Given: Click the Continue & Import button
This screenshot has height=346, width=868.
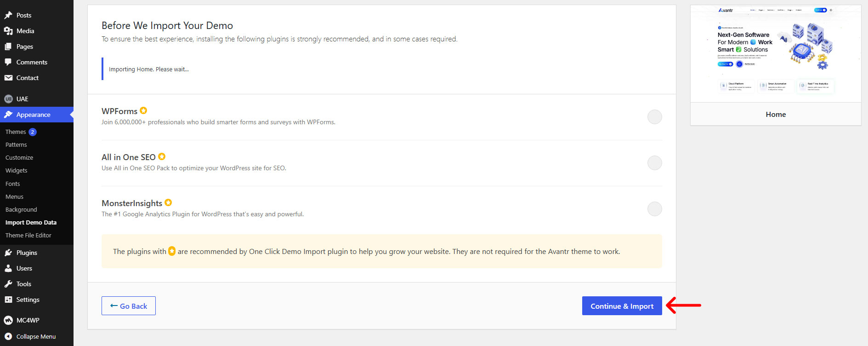Looking at the screenshot, I should [622, 306].
